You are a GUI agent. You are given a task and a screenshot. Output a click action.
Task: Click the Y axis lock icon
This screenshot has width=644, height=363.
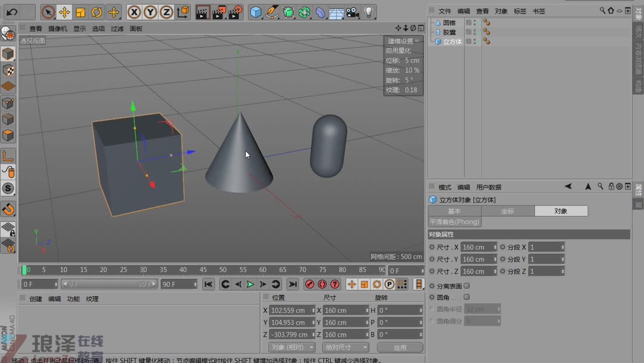click(149, 12)
